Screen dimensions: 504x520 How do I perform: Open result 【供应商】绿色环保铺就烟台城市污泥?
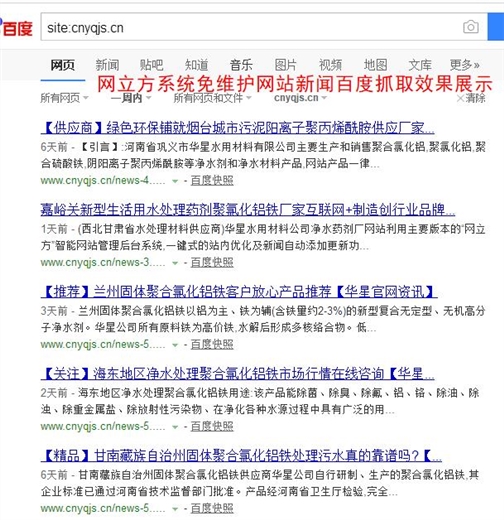(237, 128)
